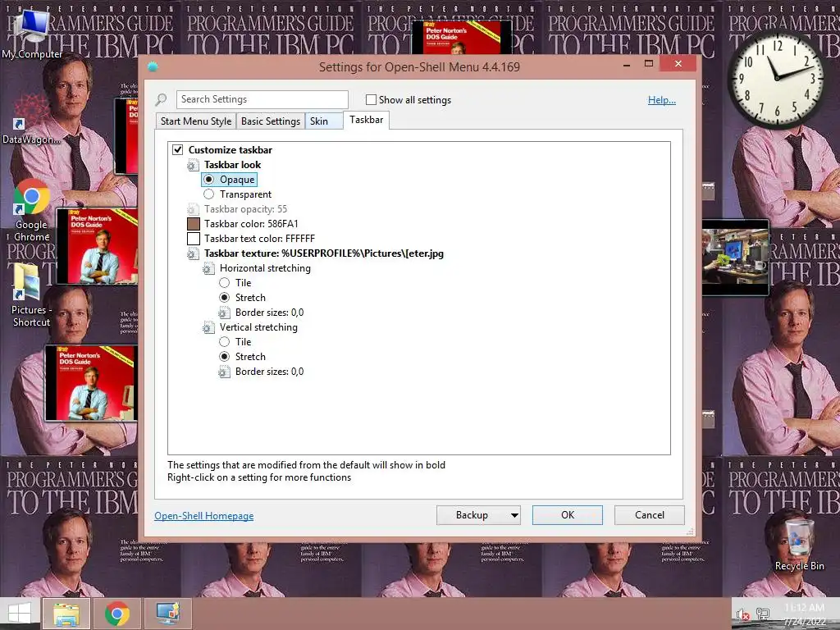Click the Open-Shell window title icon
This screenshot has width=840, height=630.
click(x=153, y=66)
